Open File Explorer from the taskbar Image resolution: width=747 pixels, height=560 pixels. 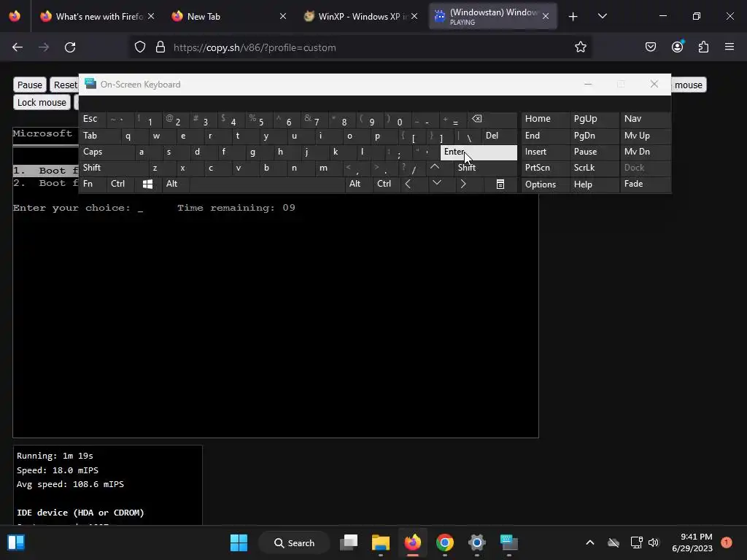381,542
